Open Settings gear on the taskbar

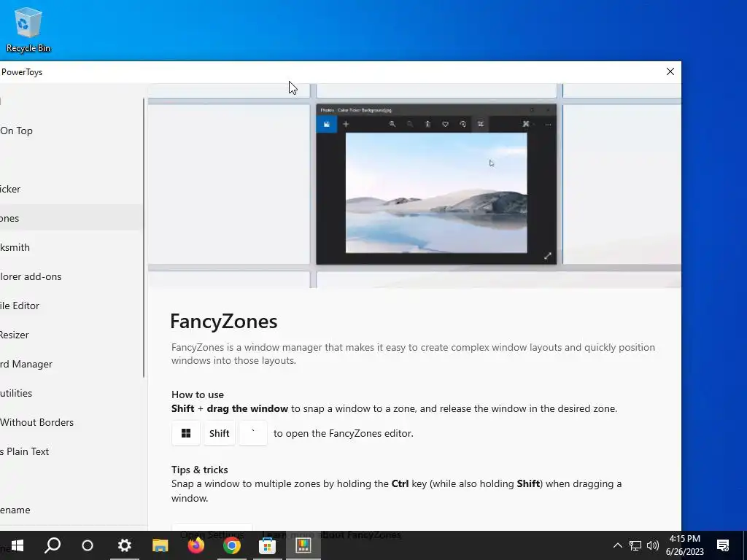[124, 545]
